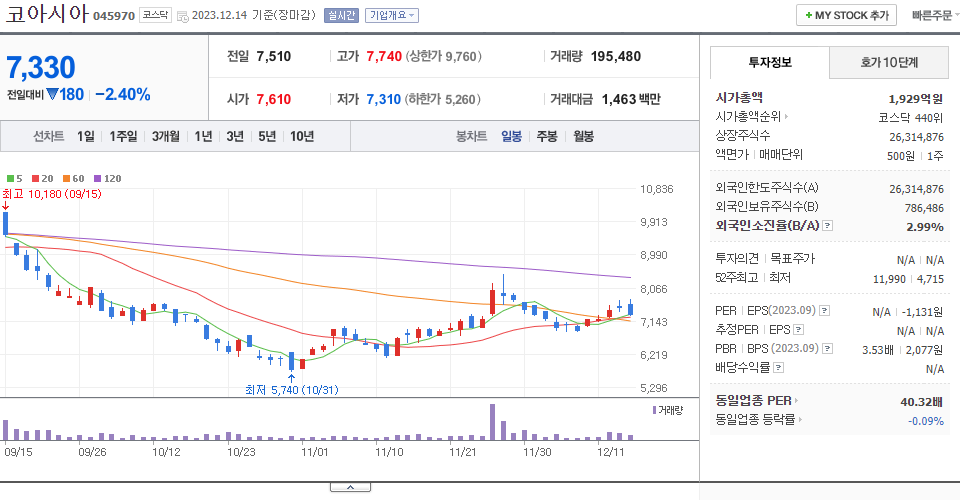This screenshot has width=960, height=500.
Task: Click the large volume bar after 11/21
Action: pyautogui.click(x=492, y=422)
